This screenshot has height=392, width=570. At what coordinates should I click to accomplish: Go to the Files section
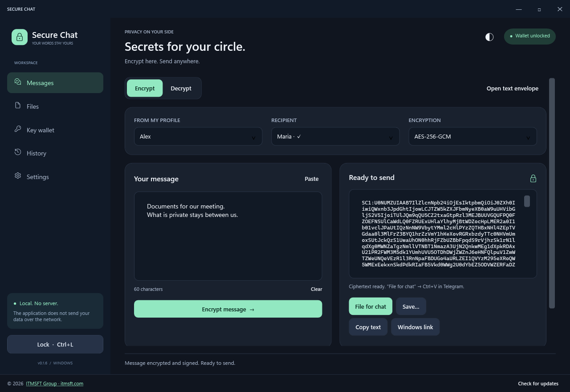click(55, 106)
